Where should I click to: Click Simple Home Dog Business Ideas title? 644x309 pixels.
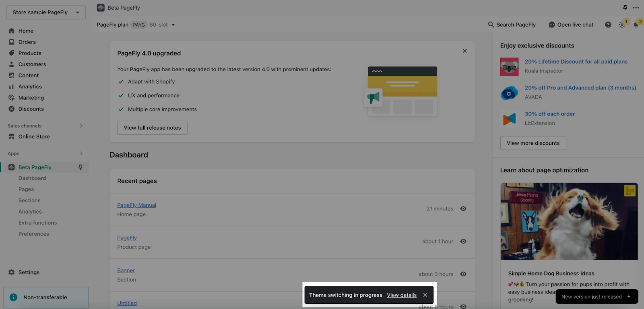[x=551, y=274]
